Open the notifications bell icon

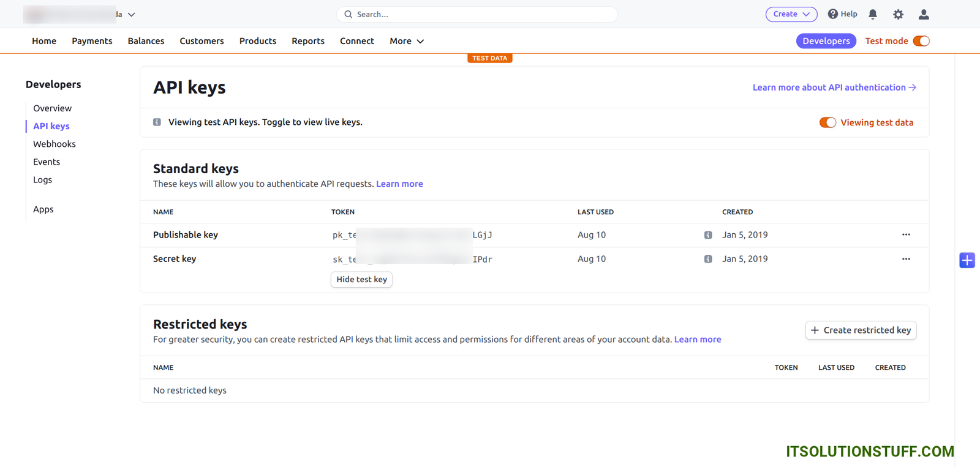click(x=873, y=14)
